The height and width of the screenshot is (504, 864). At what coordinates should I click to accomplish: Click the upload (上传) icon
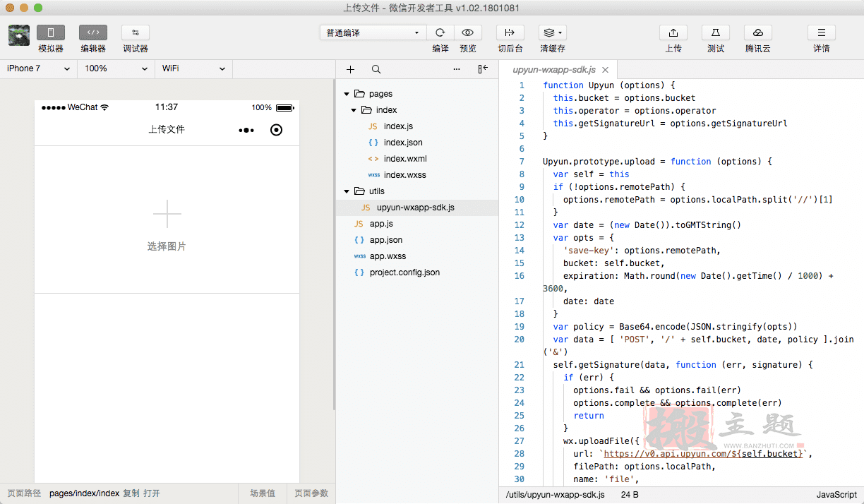(673, 32)
